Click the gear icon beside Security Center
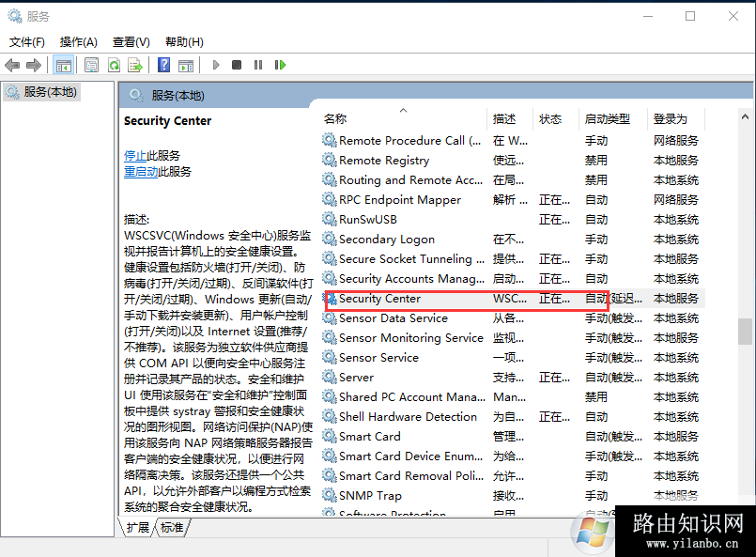This screenshot has height=557, width=756. tap(332, 299)
